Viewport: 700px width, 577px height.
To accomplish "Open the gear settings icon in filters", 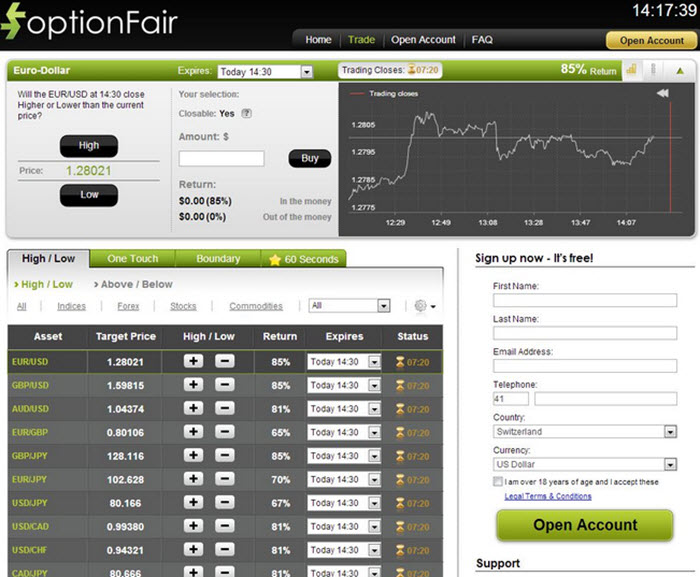I will [x=421, y=305].
